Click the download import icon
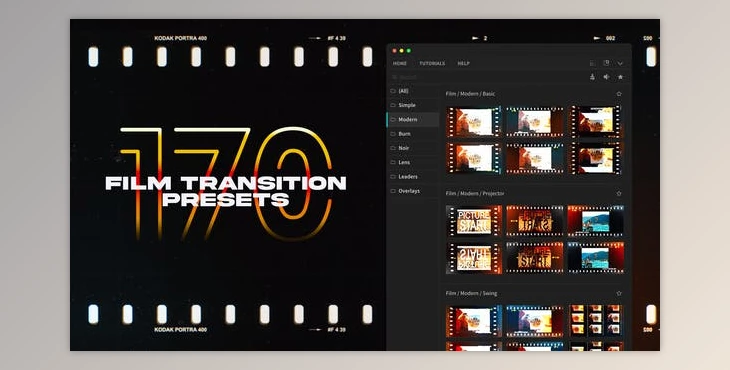730x370 pixels. (x=592, y=77)
